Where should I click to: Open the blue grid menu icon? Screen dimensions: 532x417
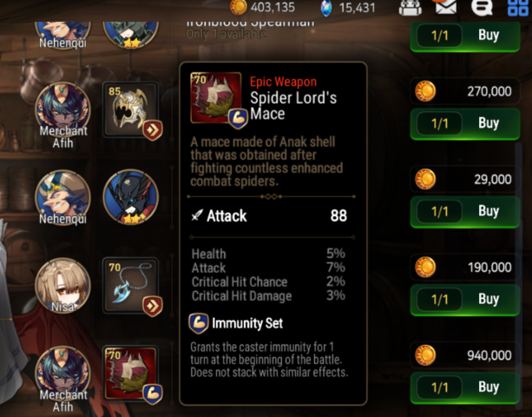pyautogui.click(x=518, y=8)
